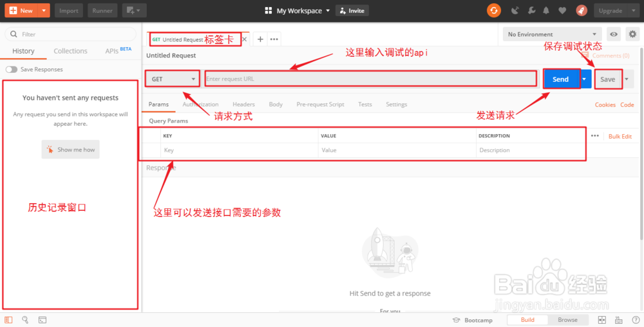Viewport: 644px width, 327px height.
Task: Click the orange New button
Action: [x=21, y=11]
